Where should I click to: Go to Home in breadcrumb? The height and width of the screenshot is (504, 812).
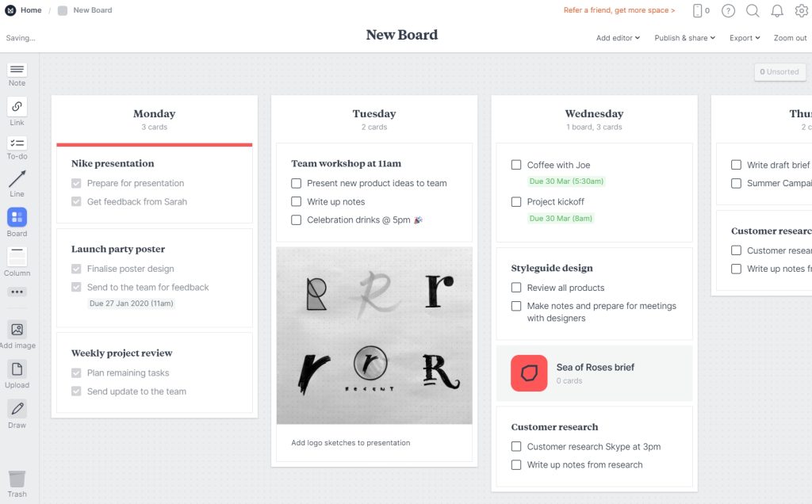point(25,10)
